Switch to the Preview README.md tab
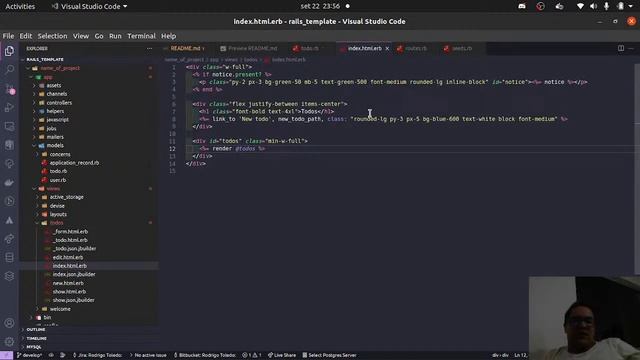Viewport: 640px width, 360px height. click(x=249, y=48)
